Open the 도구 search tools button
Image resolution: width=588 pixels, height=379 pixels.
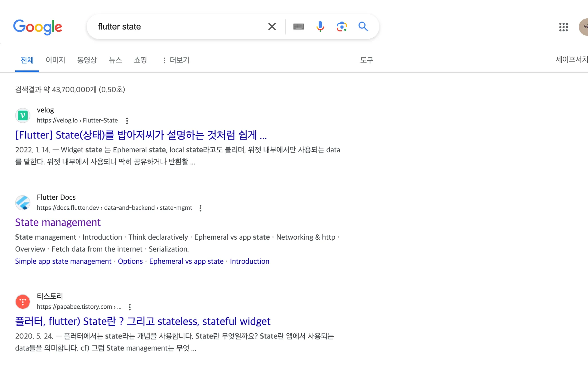coord(367,60)
